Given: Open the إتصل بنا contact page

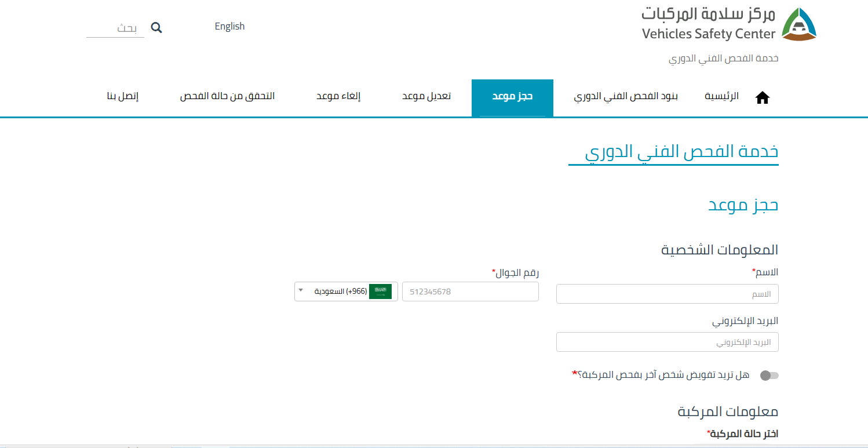Looking at the screenshot, I should tap(123, 96).
